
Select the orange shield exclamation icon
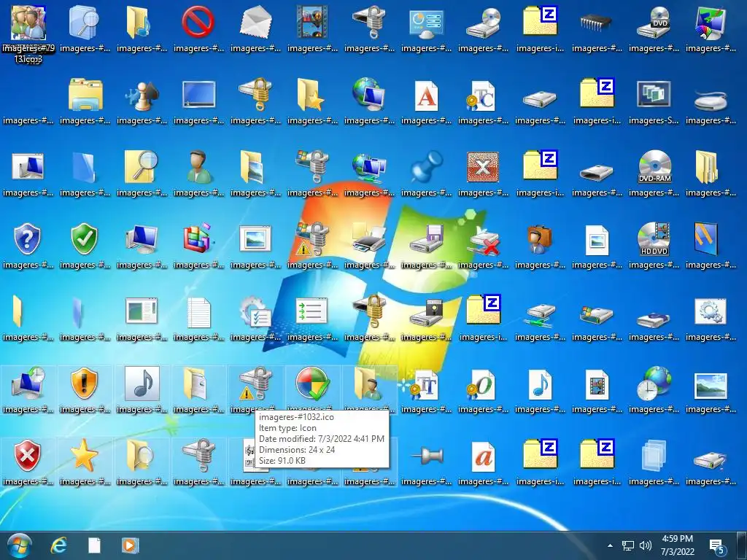(85, 384)
